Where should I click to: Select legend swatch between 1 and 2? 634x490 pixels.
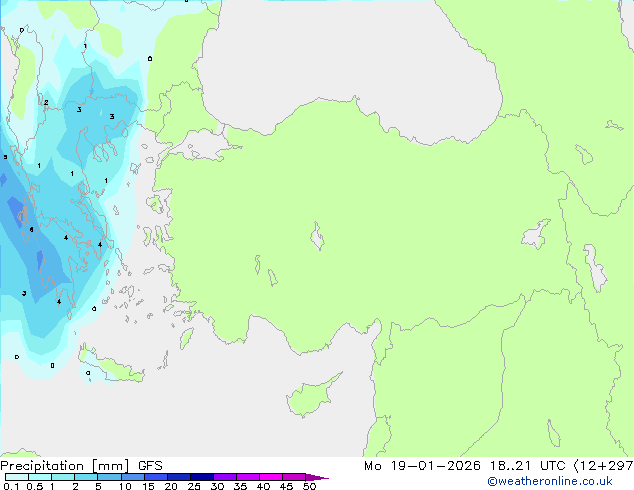click(x=63, y=477)
